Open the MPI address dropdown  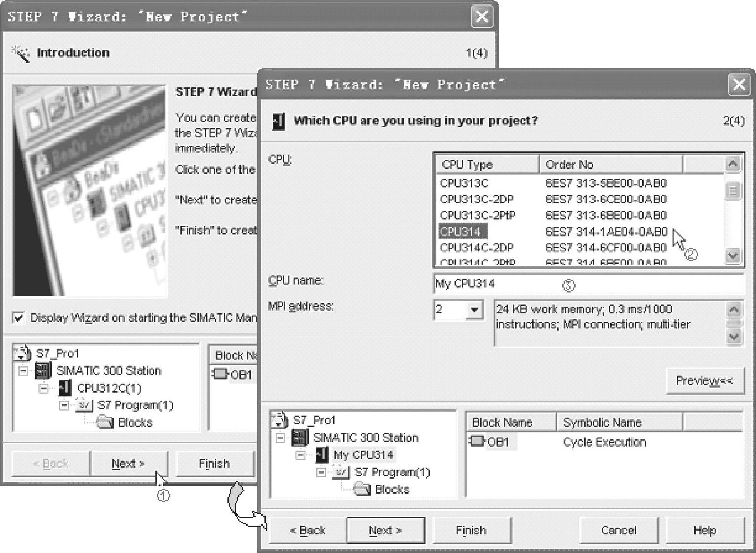(x=474, y=310)
